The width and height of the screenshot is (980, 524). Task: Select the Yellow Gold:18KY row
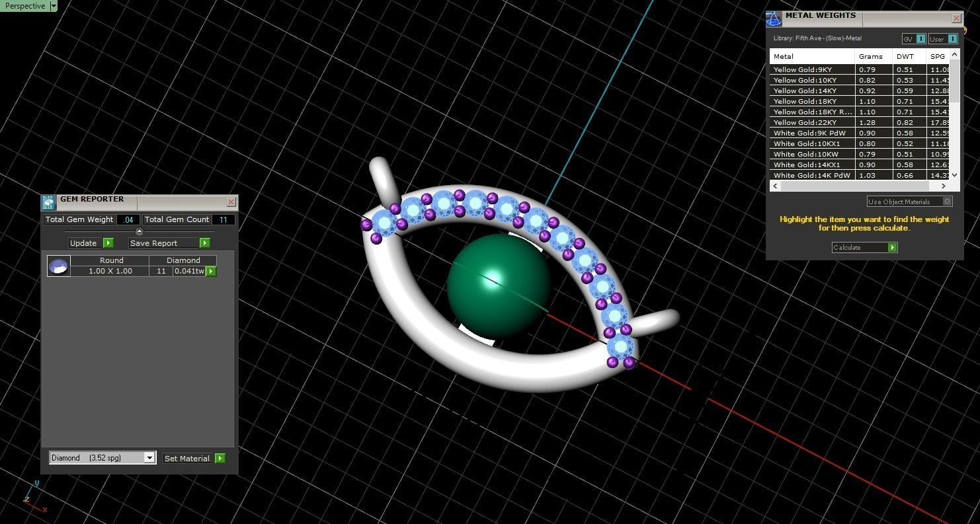coord(860,101)
